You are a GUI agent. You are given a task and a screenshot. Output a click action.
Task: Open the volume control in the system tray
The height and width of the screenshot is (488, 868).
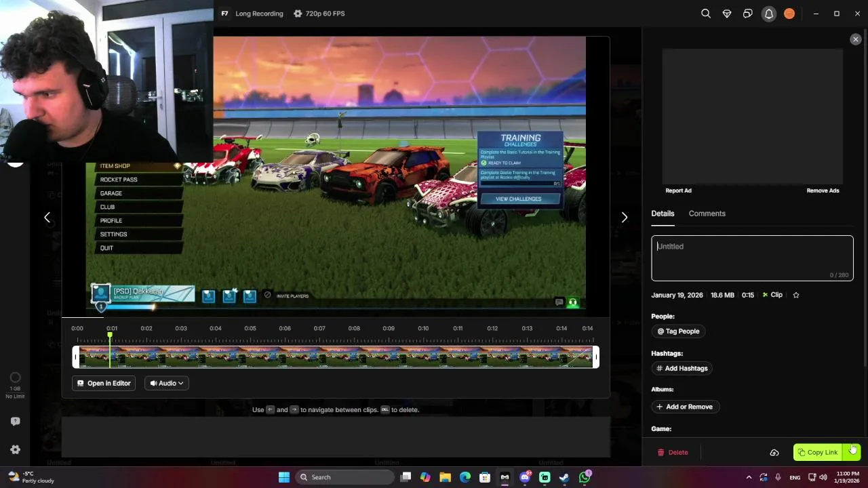[x=823, y=477]
